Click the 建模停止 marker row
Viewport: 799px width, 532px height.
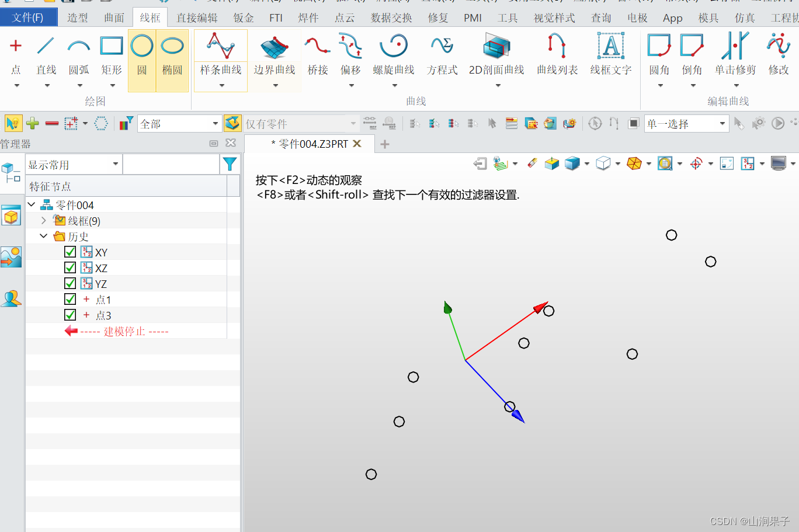126,331
